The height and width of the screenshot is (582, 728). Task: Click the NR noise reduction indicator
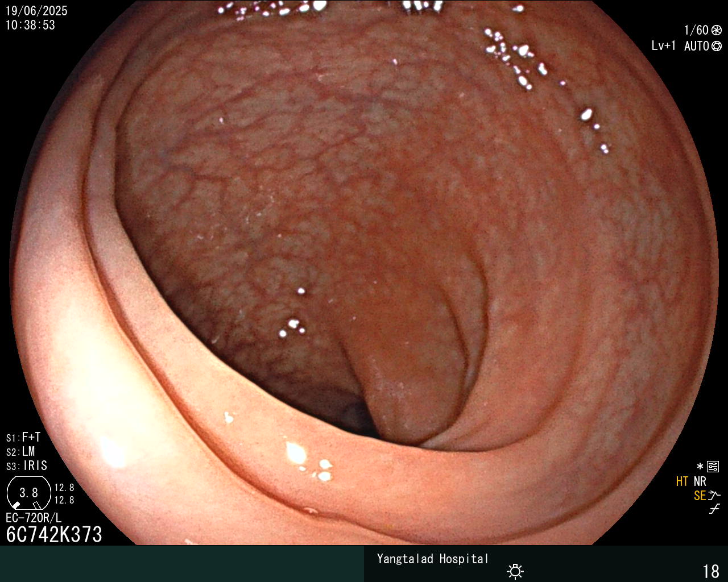(700, 481)
